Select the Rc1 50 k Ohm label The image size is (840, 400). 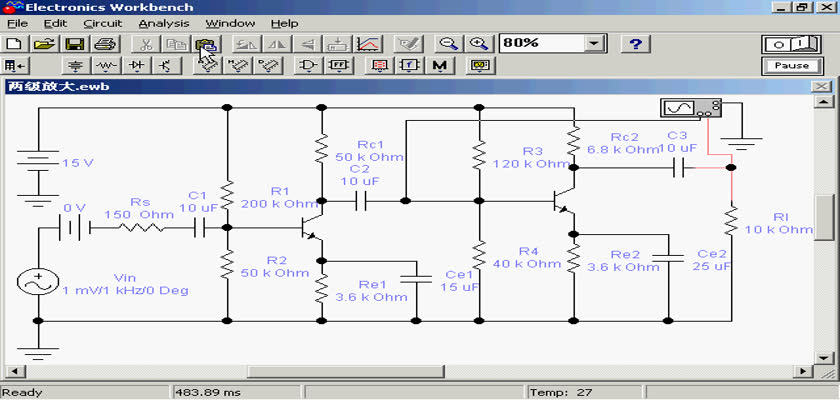(370, 151)
